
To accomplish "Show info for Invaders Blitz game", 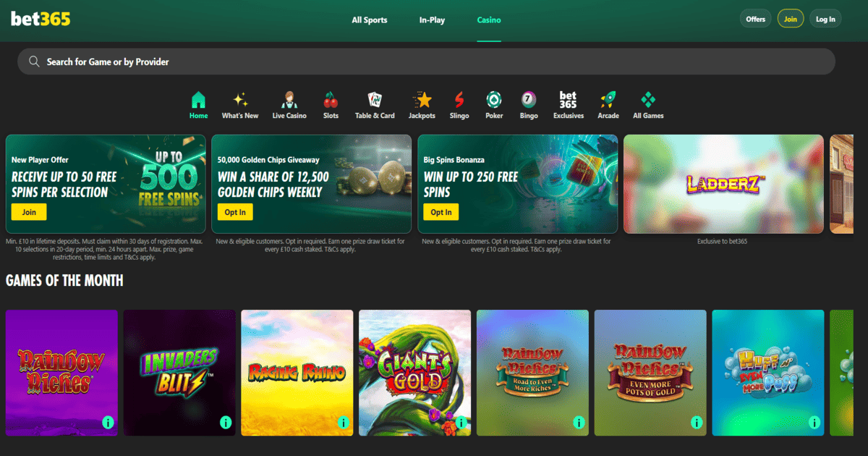I will pos(226,422).
